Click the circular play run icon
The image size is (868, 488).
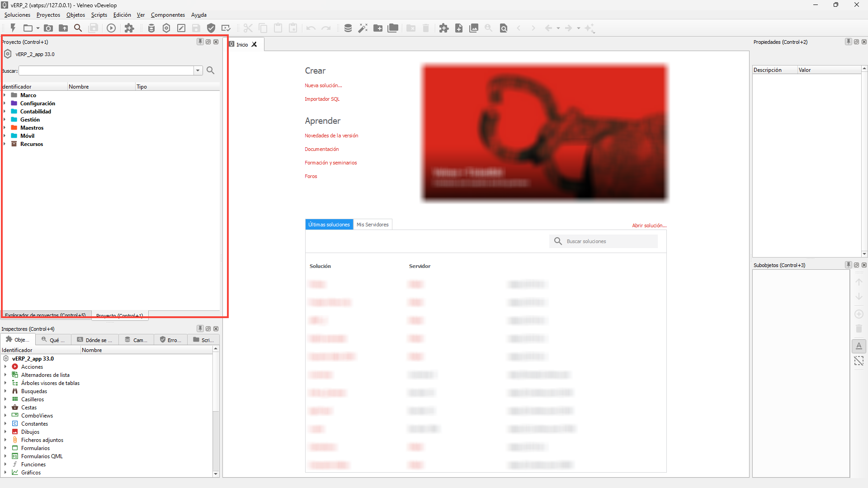pyautogui.click(x=111, y=28)
